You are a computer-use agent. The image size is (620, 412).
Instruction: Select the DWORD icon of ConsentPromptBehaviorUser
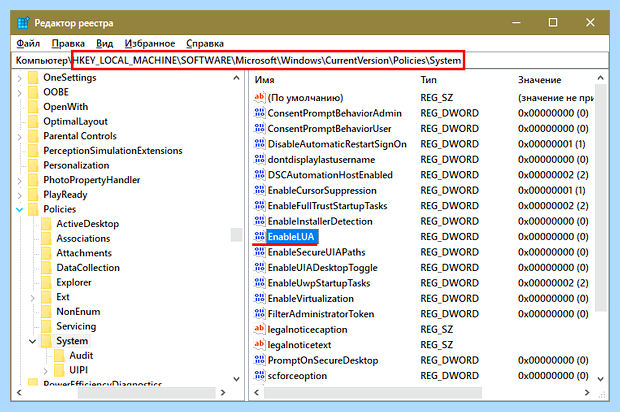pyautogui.click(x=259, y=129)
